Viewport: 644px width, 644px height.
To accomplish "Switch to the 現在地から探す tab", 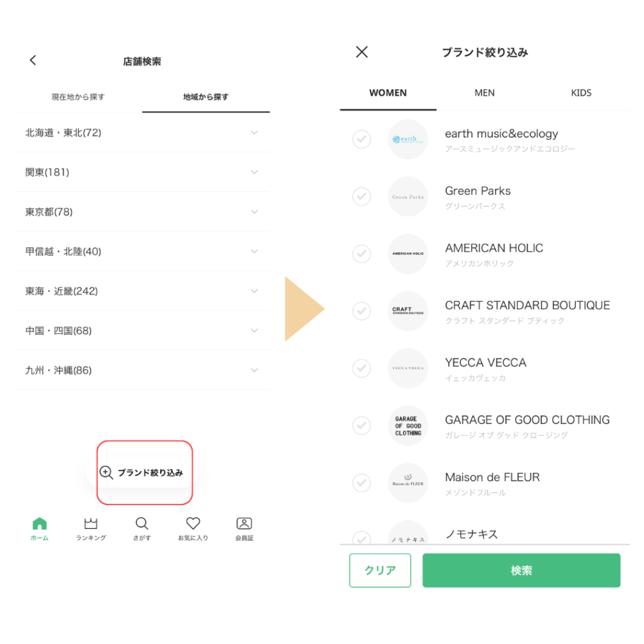I will [x=78, y=97].
